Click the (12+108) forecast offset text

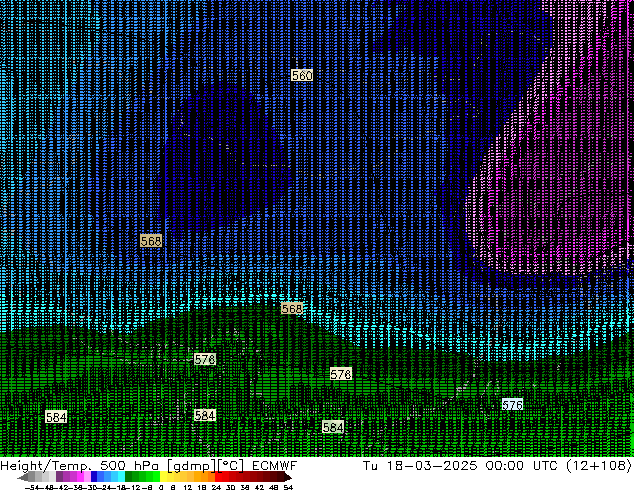599,465
